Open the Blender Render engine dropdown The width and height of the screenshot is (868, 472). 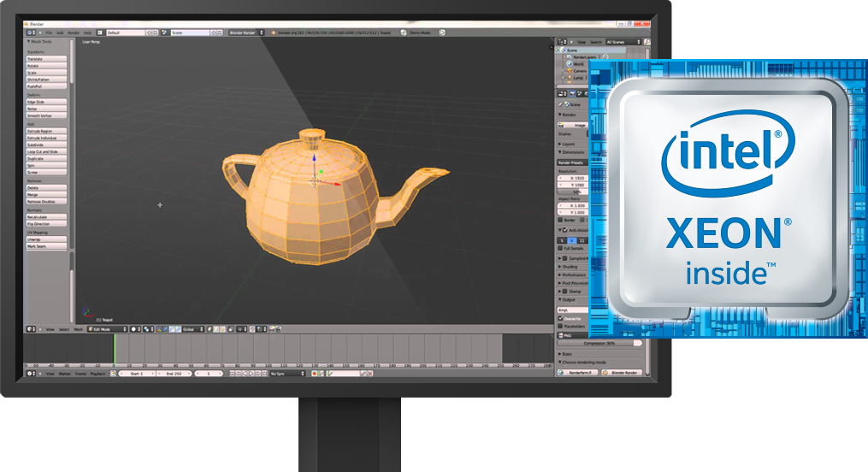(x=246, y=32)
